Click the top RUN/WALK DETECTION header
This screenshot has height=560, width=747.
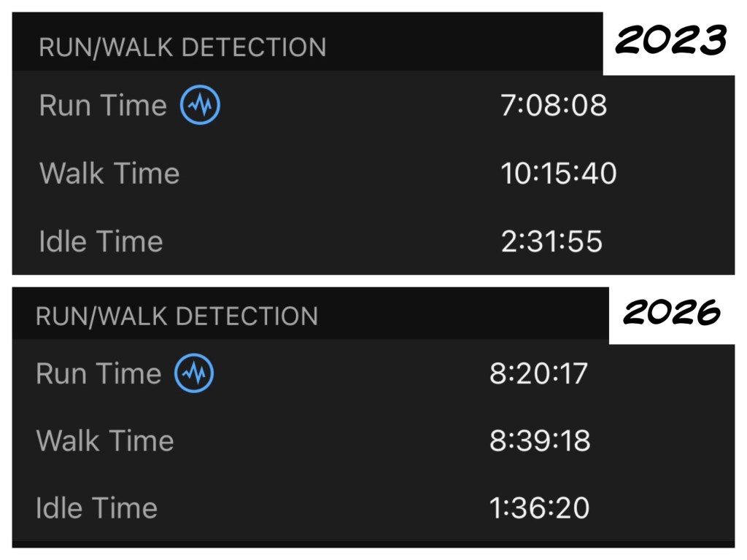point(182,47)
